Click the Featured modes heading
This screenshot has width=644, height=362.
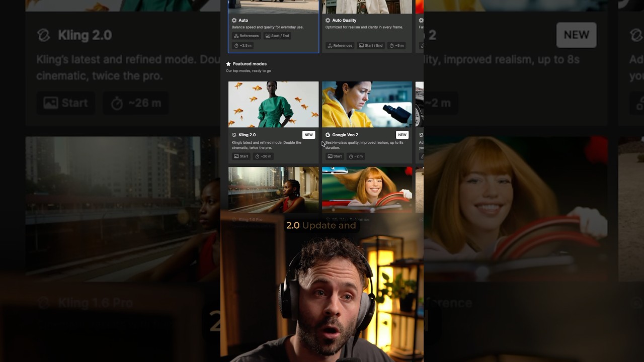pos(250,64)
